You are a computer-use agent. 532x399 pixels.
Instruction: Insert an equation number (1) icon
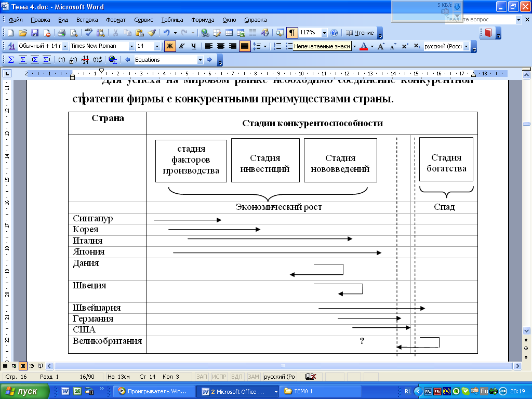[61, 60]
